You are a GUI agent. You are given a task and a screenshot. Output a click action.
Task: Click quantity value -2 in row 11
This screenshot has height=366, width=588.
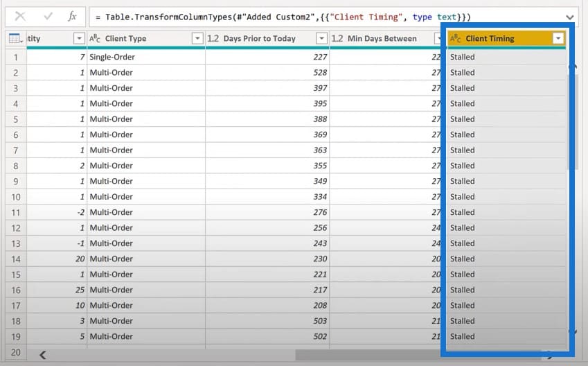[x=81, y=213]
